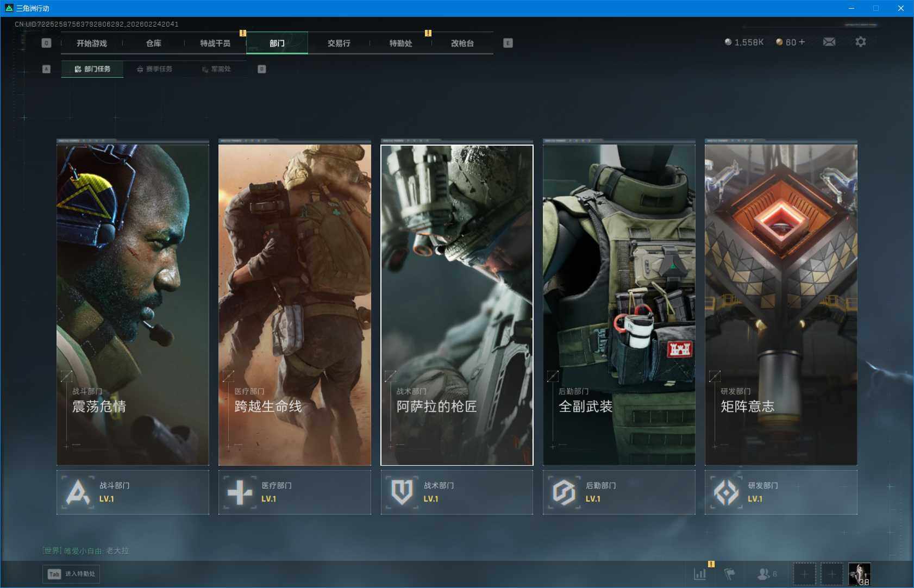Click the flags icon in bottom bar
The height and width of the screenshot is (588, 914).
point(729,574)
